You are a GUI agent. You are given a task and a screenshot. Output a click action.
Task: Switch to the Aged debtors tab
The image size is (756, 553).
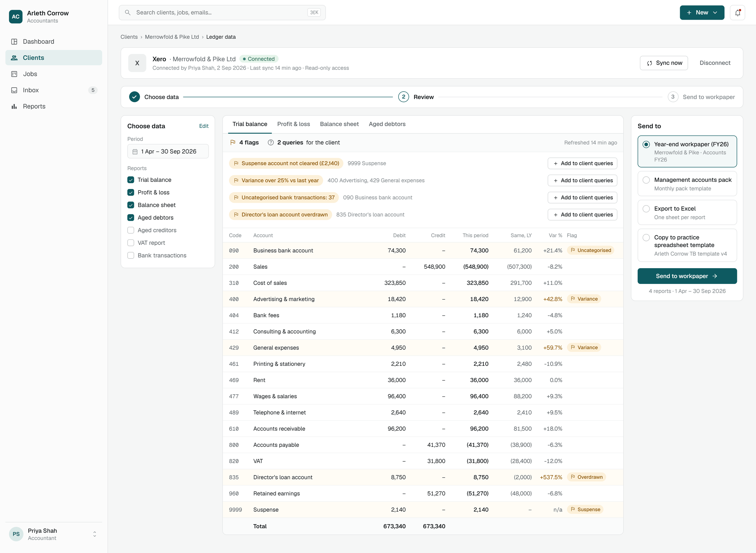coord(387,124)
